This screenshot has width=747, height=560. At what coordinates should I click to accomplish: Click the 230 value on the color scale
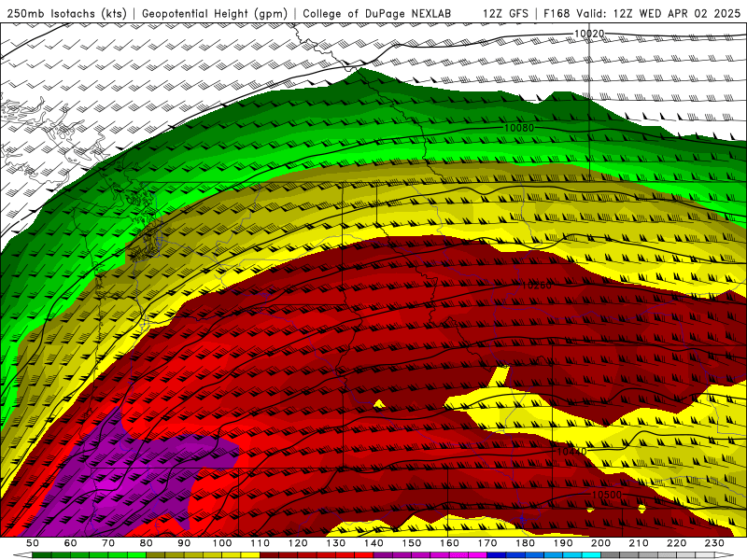tap(715, 543)
